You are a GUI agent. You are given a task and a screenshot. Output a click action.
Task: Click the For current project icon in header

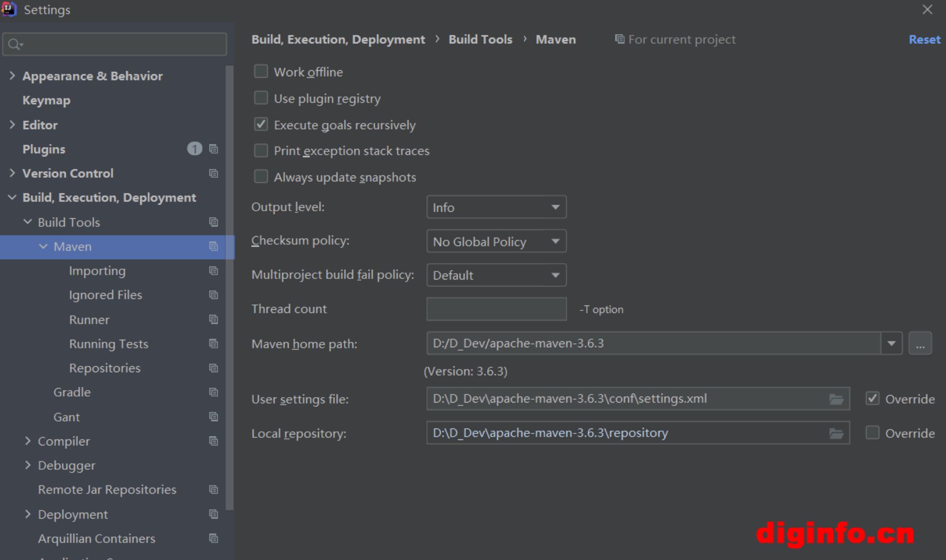tap(620, 39)
